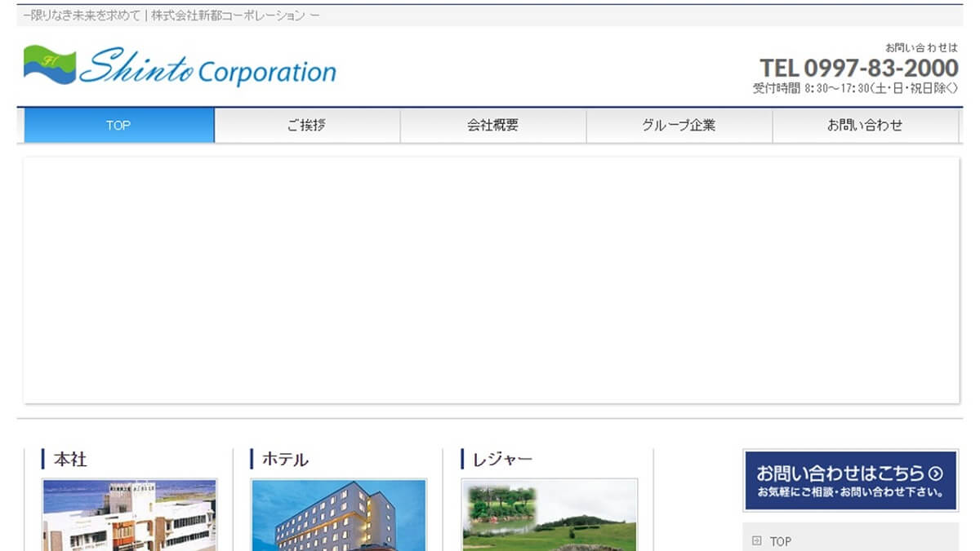The image size is (980, 551).
Task: Go to the 会社概要 page tab
Action: click(x=492, y=126)
